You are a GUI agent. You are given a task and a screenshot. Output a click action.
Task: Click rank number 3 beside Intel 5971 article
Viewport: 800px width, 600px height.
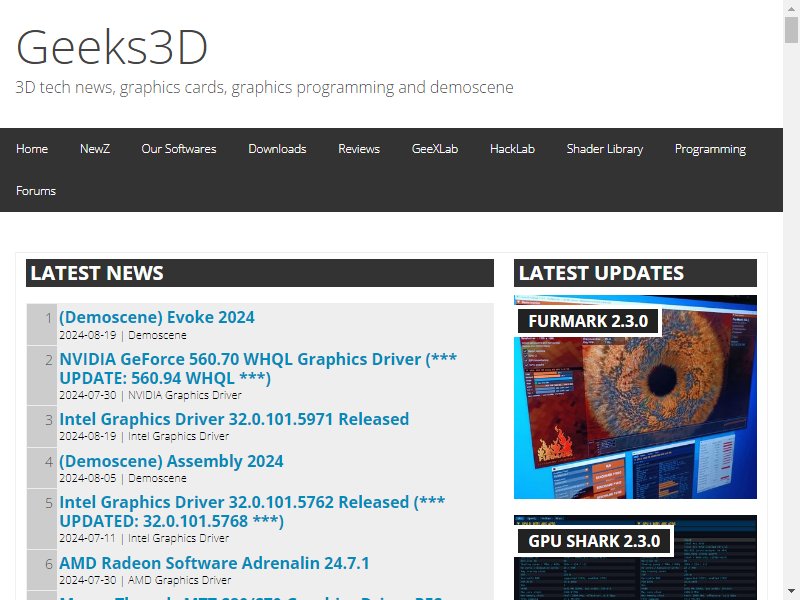click(48, 420)
